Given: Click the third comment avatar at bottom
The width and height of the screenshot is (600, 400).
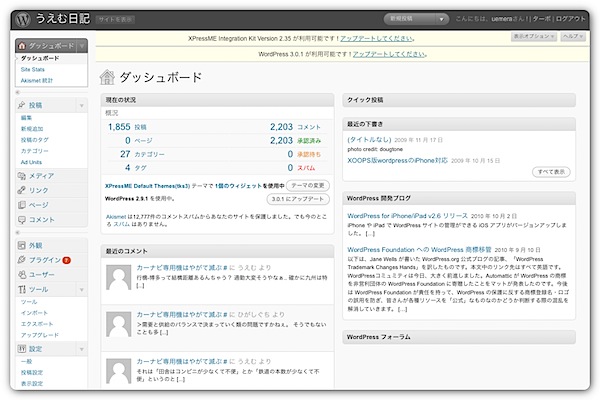Looking at the screenshot, I should [x=119, y=371].
